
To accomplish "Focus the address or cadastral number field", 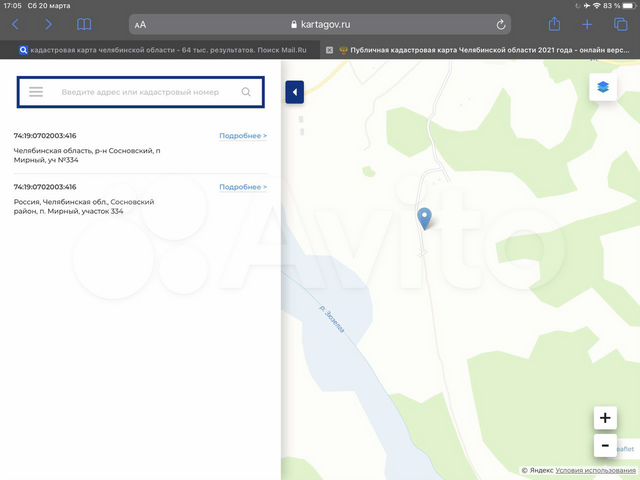I will click(140, 92).
